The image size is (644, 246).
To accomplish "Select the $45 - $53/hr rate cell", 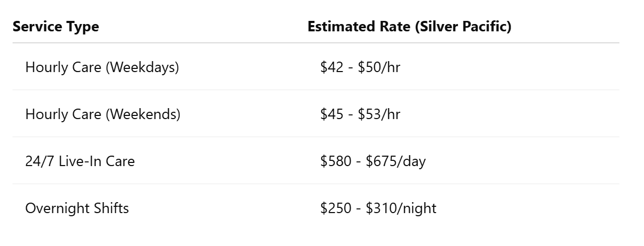I will coord(360,114).
